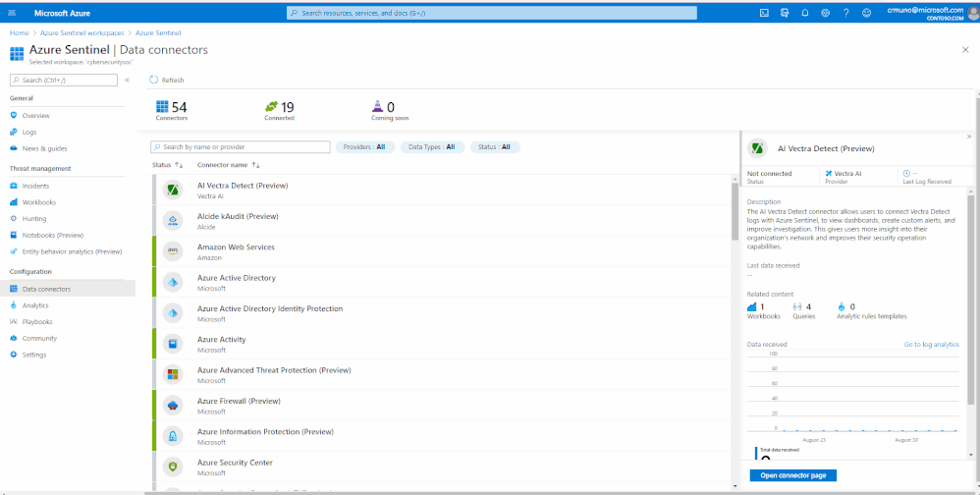Open the Data Types : All filter
The width and height of the screenshot is (980, 495).
(432, 147)
